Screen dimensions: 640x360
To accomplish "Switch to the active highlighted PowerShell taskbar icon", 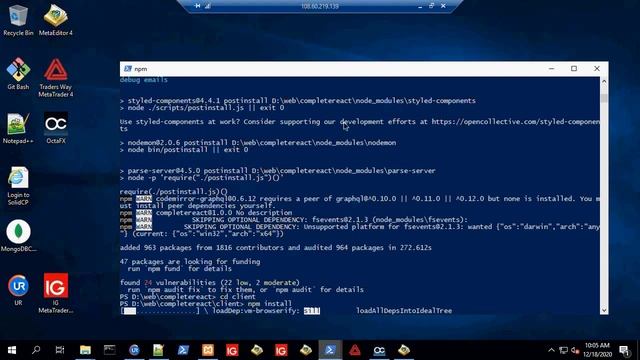I will (330, 350).
